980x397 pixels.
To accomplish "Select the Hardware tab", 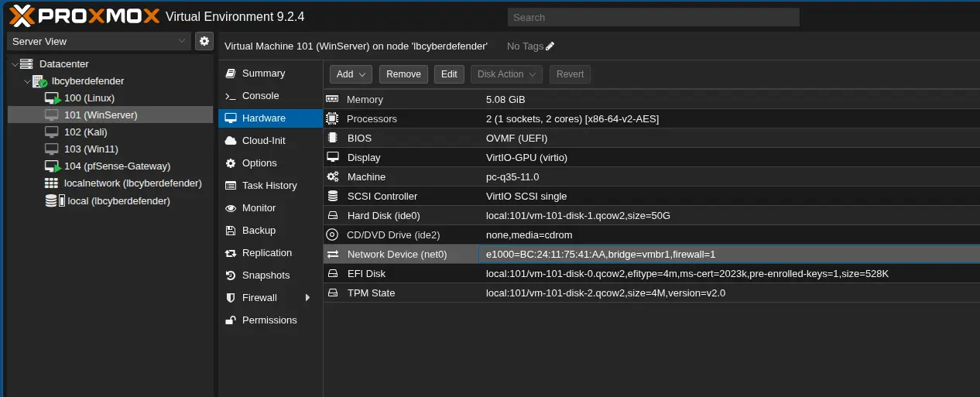I will coord(270,118).
